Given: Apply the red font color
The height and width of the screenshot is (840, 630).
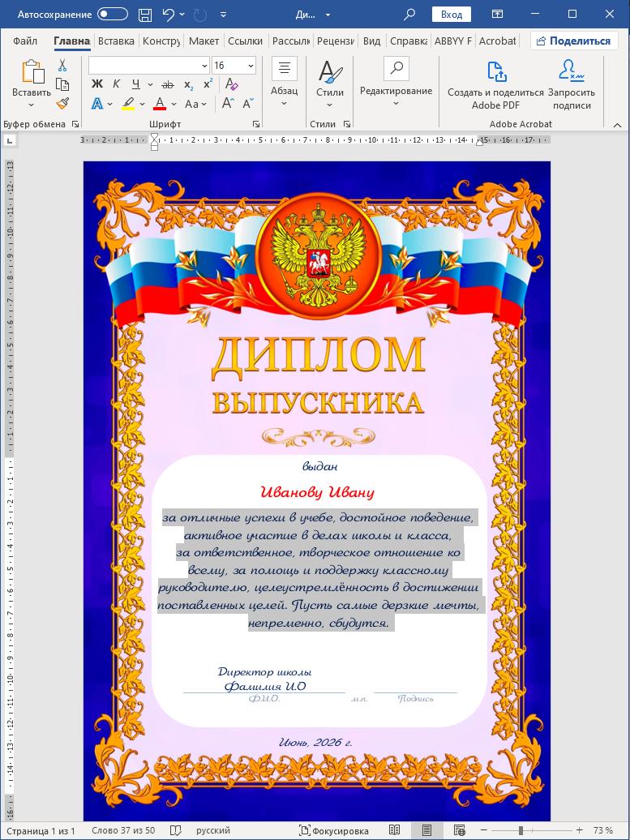Looking at the screenshot, I should coord(160,104).
